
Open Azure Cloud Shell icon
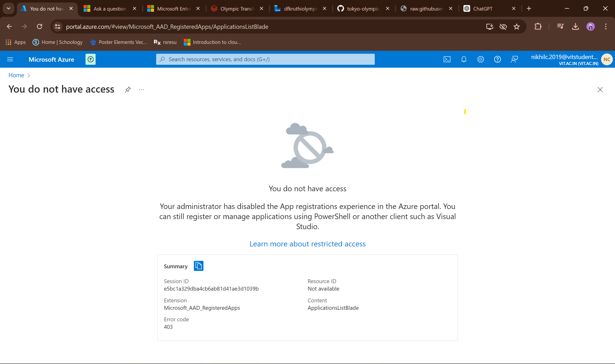coord(447,59)
